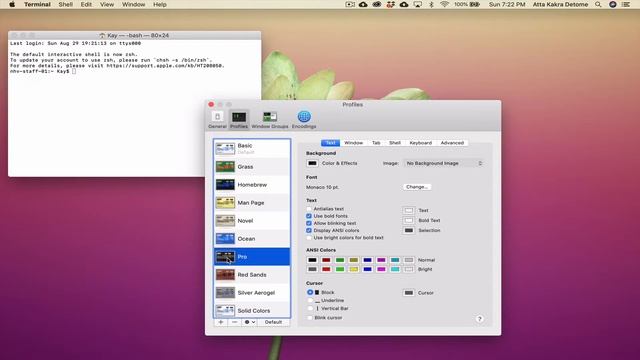
Task: Click the font Change button
Action: pos(417,187)
